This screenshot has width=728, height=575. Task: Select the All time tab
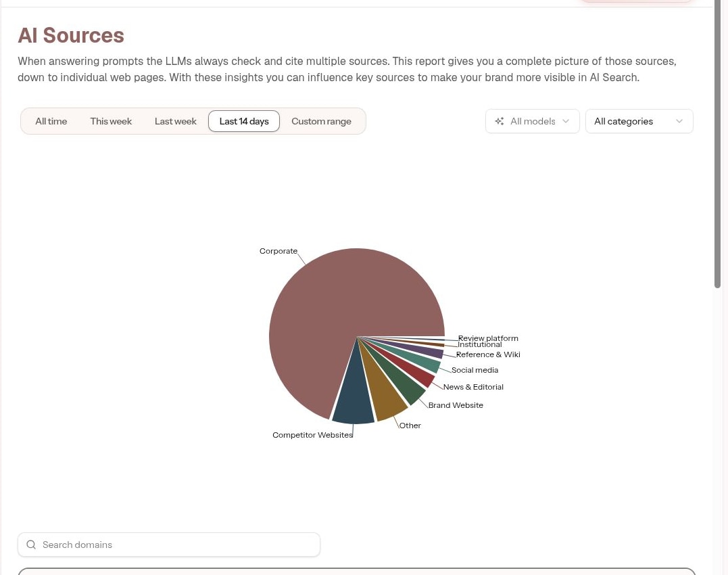(x=51, y=121)
